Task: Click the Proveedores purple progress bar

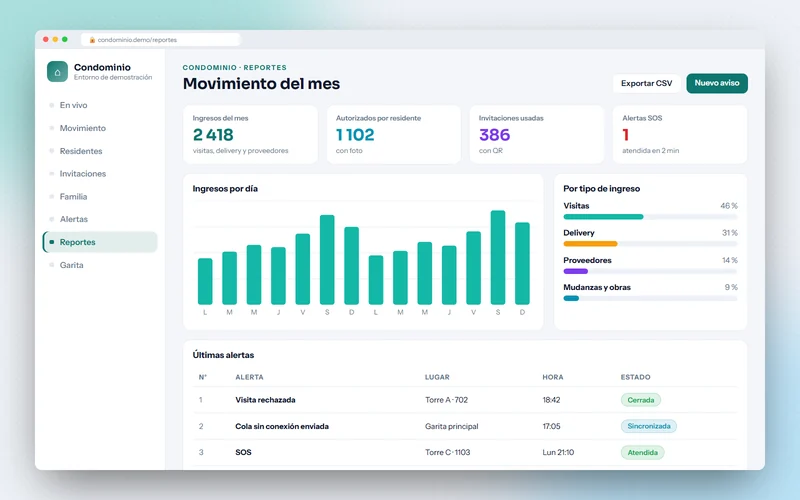Action: coord(576,271)
